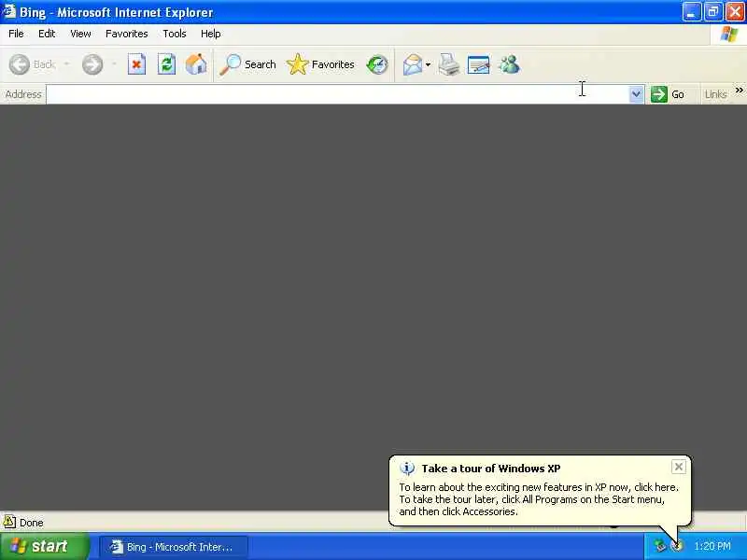747x560 pixels.
Task: Click inside the Address input field
Action: (x=337, y=94)
